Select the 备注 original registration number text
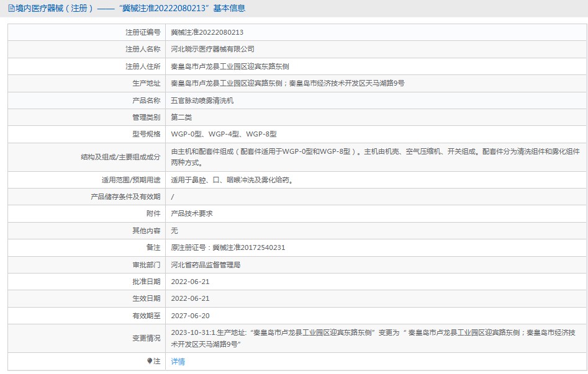Image resolution: width=588 pixels, height=374 pixels. coord(228,247)
